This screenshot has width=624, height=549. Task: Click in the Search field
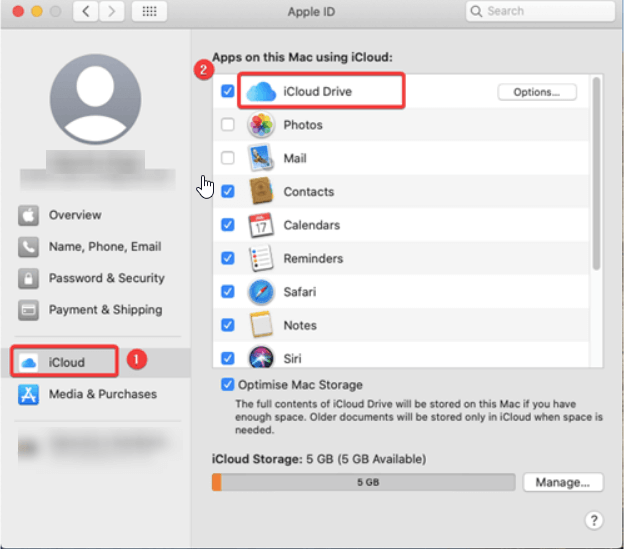pyautogui.click(x=540, y=11)
